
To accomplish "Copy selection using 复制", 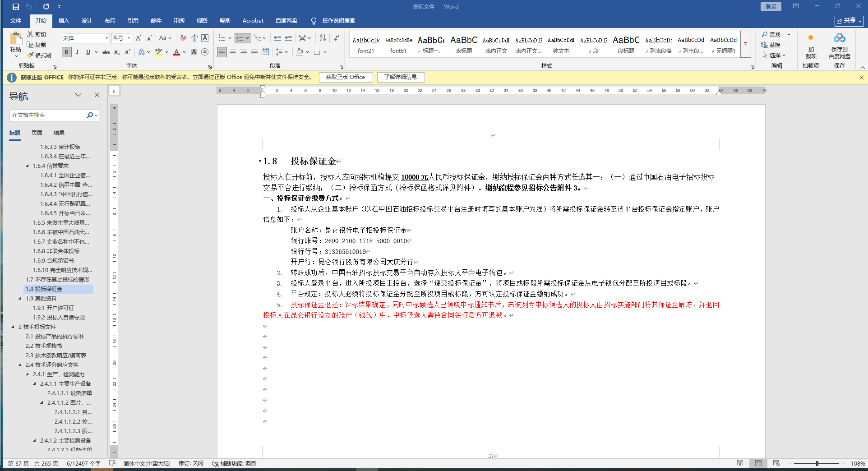I will click(37, 45).
